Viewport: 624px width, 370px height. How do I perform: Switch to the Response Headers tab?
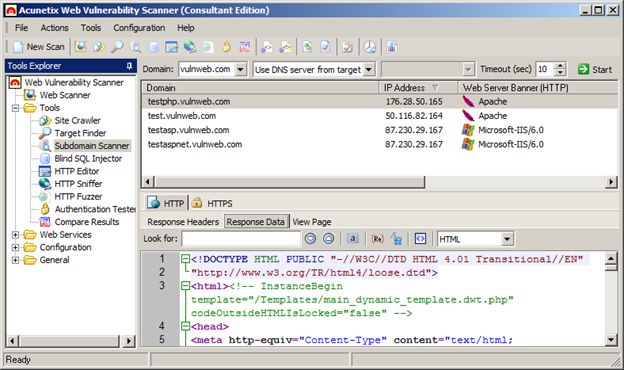(183, 222)
